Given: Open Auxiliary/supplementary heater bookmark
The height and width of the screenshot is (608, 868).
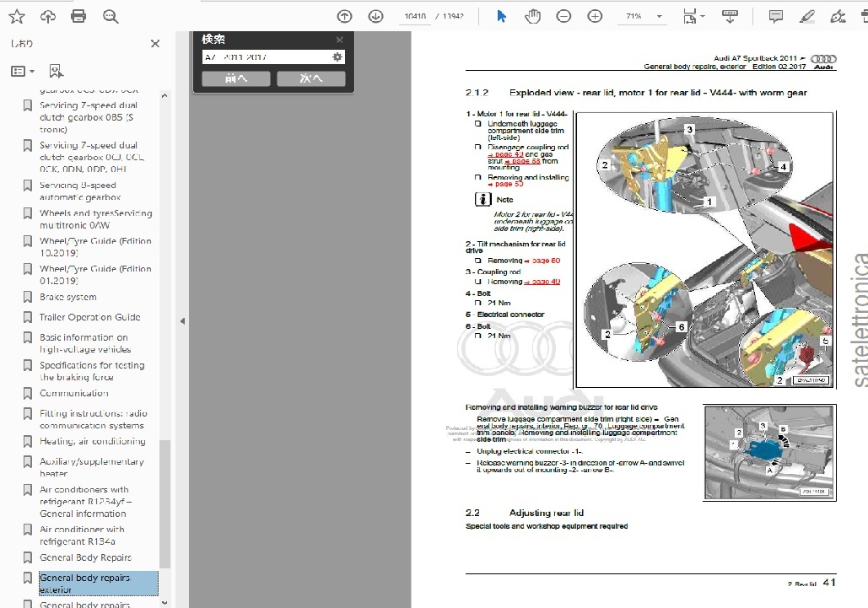Looking at the screenshot, I should [x=92, y=467].
